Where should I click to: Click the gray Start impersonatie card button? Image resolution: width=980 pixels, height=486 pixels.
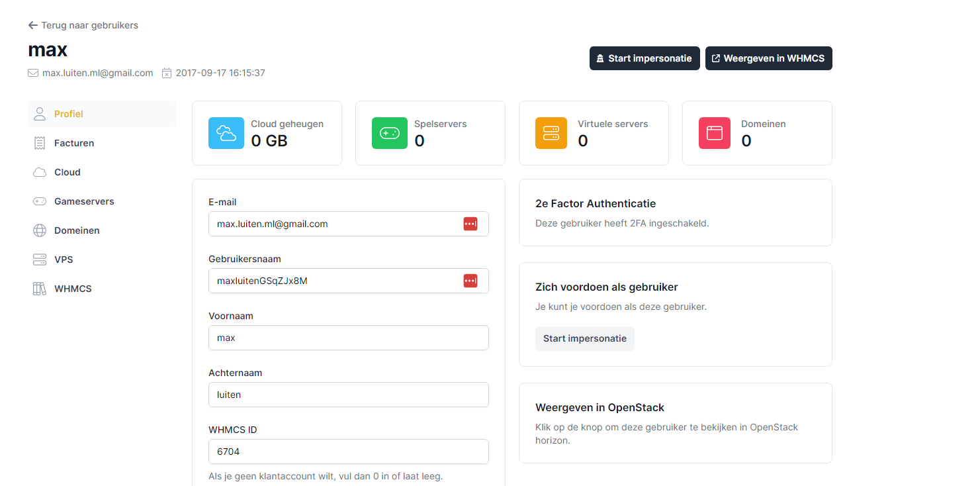pyautogui.click(x=584, y=338)
